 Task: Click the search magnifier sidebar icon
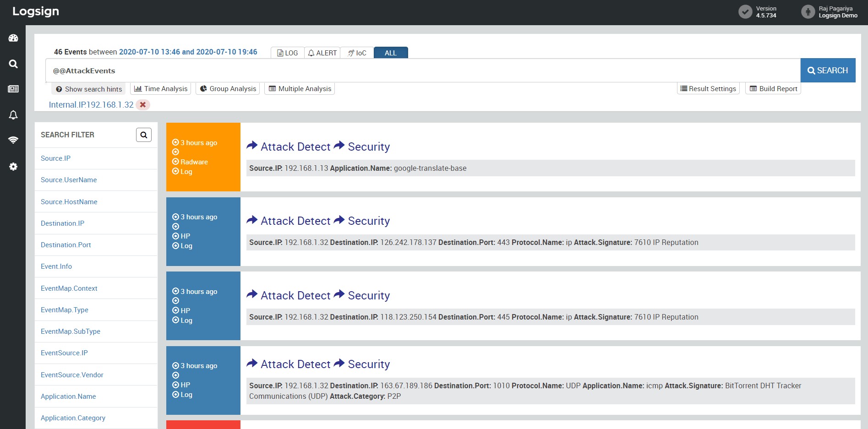(x=13, y=64)
